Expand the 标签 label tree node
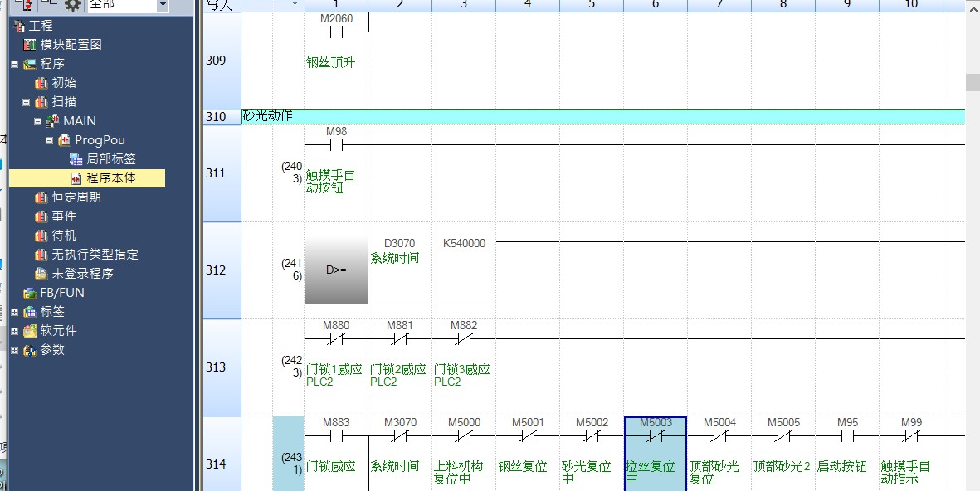The width and height of the screenshot is (980, 491). [x=14, y=312]
